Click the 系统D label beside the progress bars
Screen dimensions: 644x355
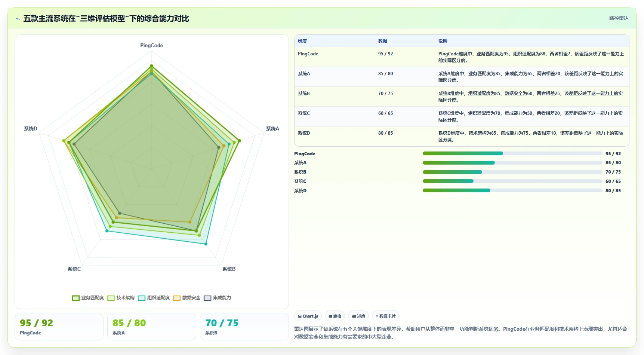tap(300, 191)
